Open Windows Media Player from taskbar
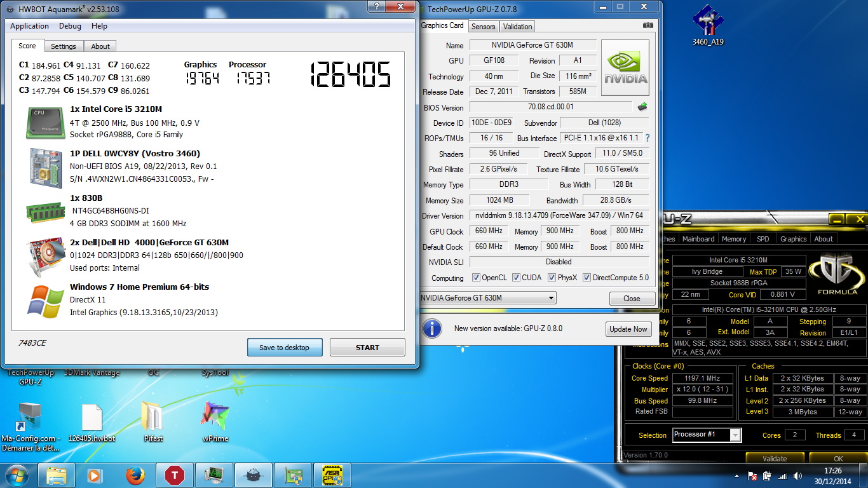868x488 pixels. tap(94, 475)
